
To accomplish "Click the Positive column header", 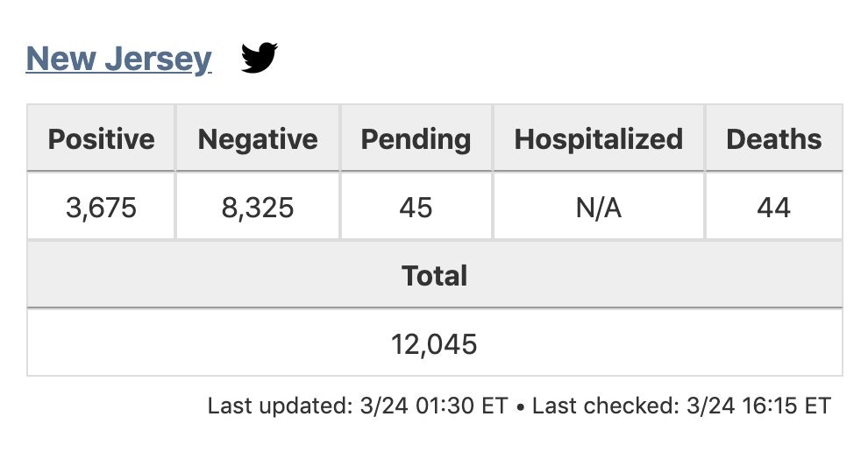I will coord(101,138).
